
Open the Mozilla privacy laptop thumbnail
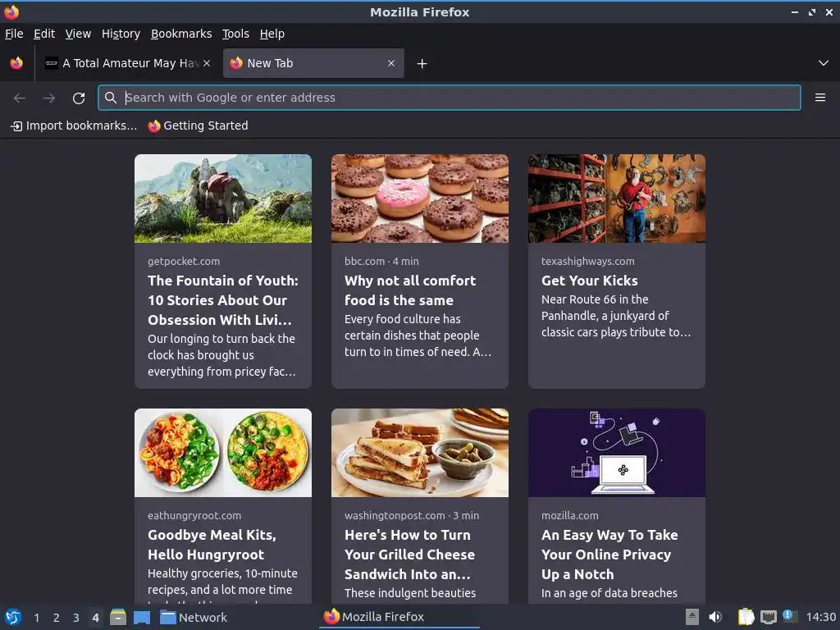click(x=617, y=453)
